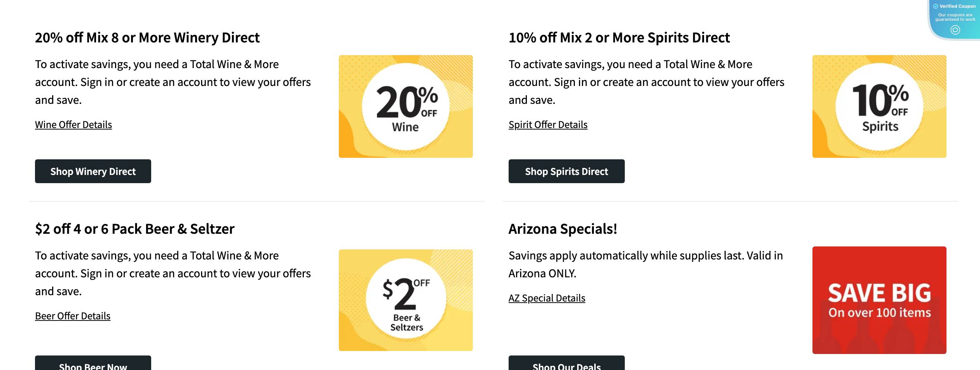Open Beer Offer Details link
Screen dimensions: 980x370
(x=73, y=316)
